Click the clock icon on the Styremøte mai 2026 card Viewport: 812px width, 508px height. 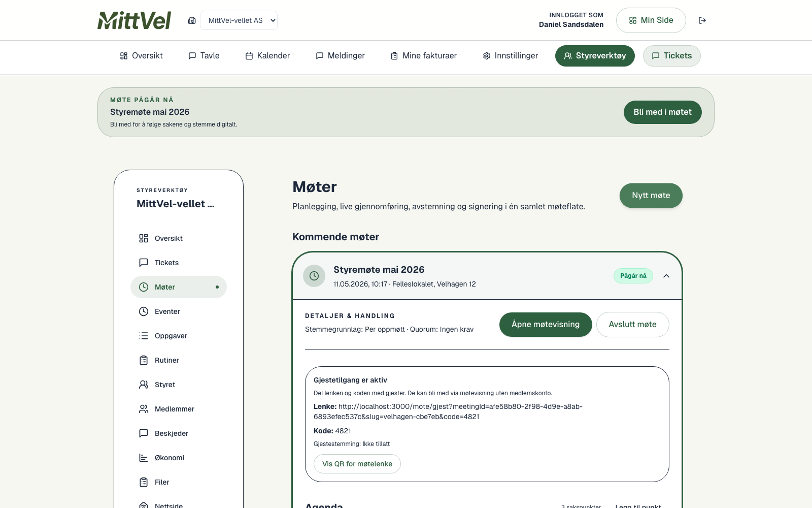314,276
